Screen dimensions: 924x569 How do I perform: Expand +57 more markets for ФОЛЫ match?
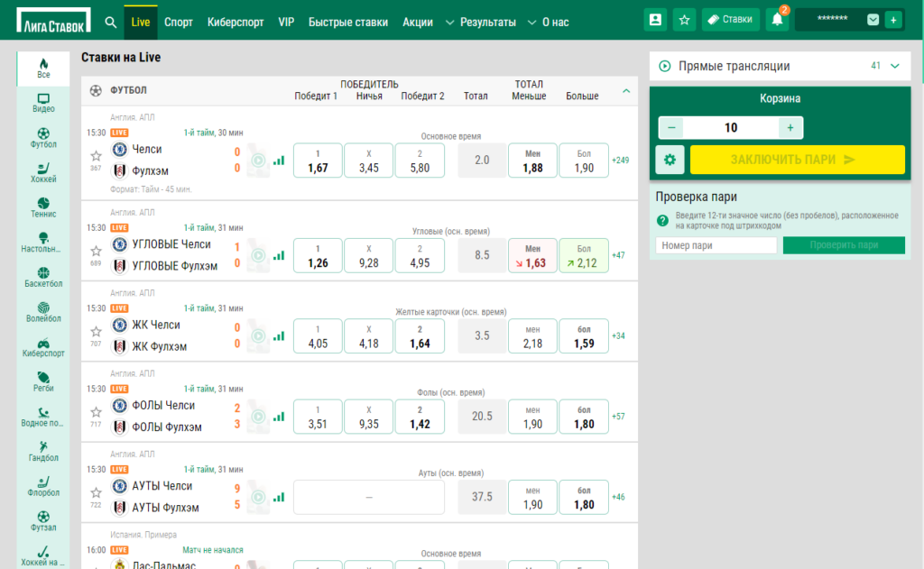[618, 417]
